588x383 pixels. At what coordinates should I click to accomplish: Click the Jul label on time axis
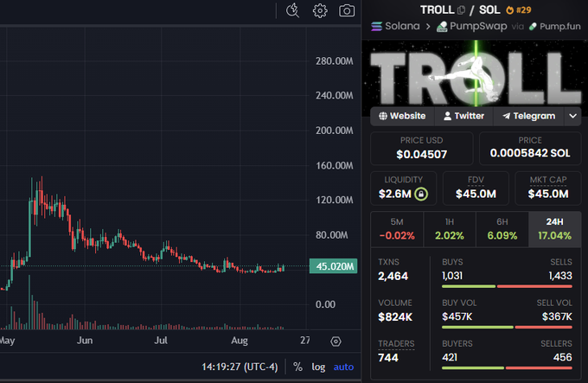(161, 341)
